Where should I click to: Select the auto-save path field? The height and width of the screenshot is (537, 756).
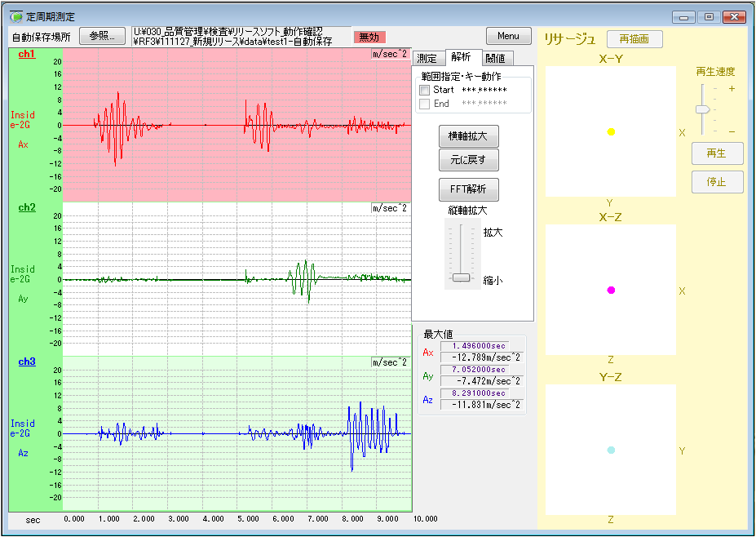[x=241, y=37]
